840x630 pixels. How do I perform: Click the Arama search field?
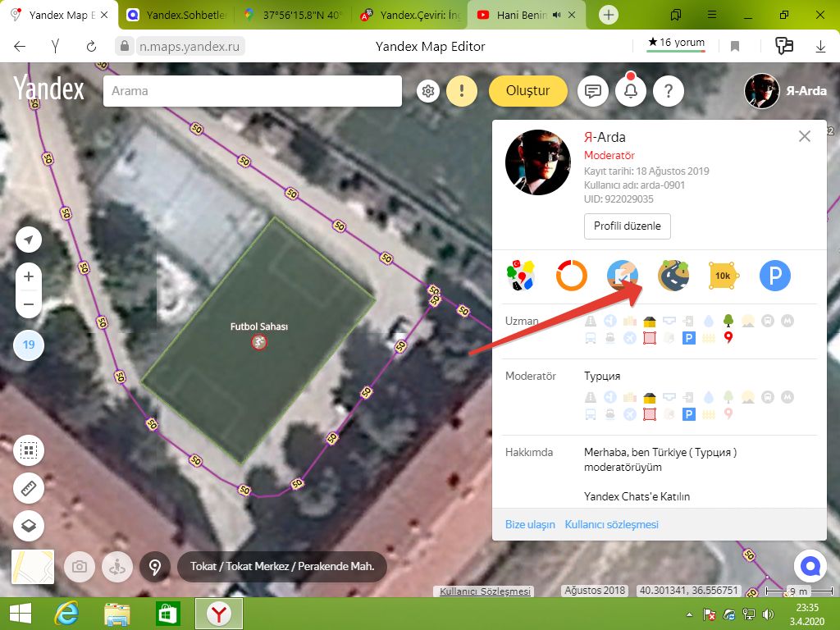[x=253, y=91]
